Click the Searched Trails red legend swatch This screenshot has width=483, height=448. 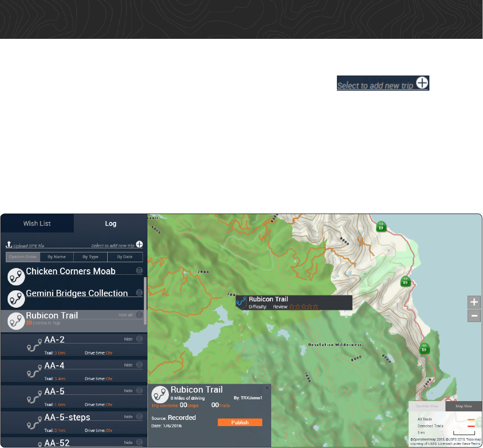pos(471,426)
